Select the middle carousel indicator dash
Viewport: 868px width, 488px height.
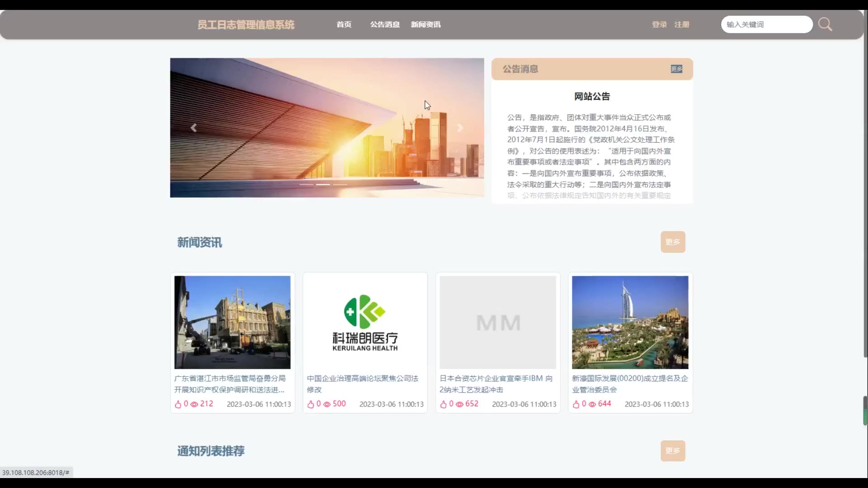pos(323,184)
